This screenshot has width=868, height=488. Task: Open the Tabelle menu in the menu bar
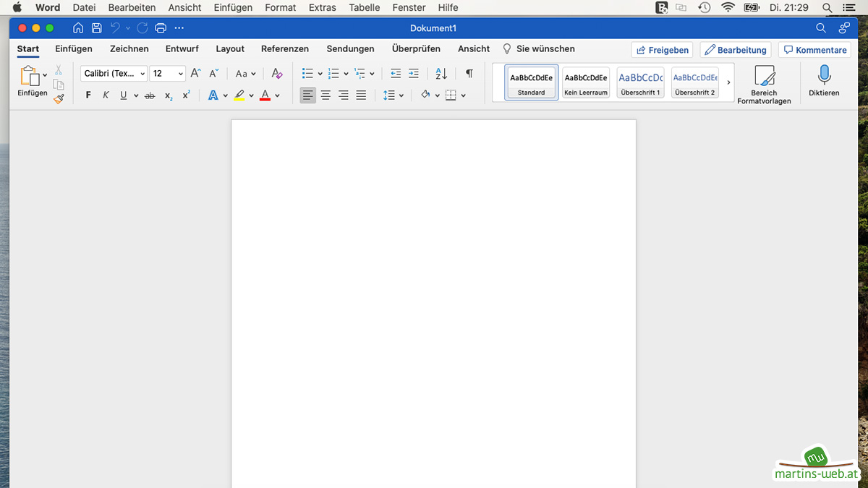[x=365, y=7]
